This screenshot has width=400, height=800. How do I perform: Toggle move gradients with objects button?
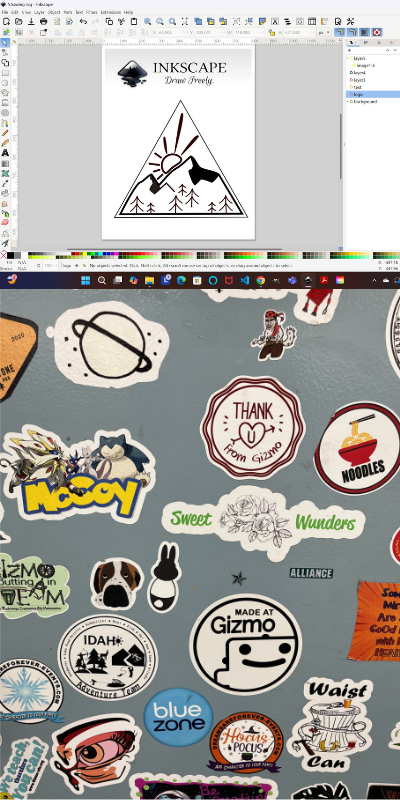click(364, 32)
